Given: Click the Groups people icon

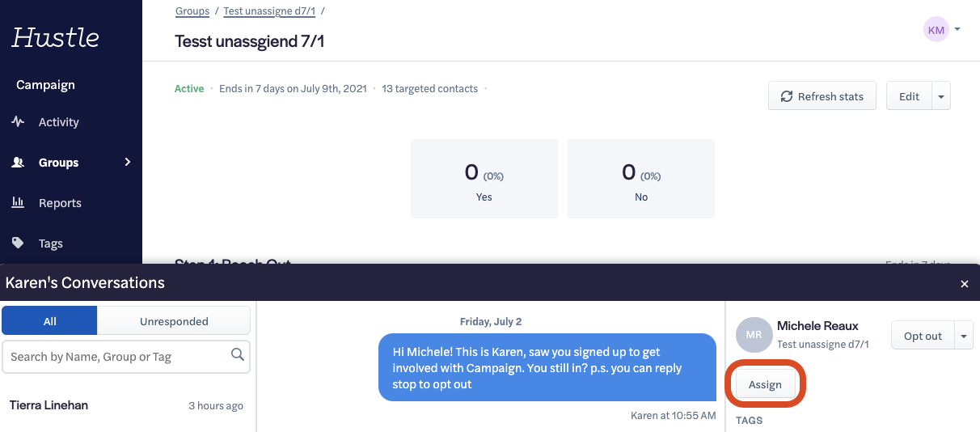Looking at the screenshot, I should point(18,163).
